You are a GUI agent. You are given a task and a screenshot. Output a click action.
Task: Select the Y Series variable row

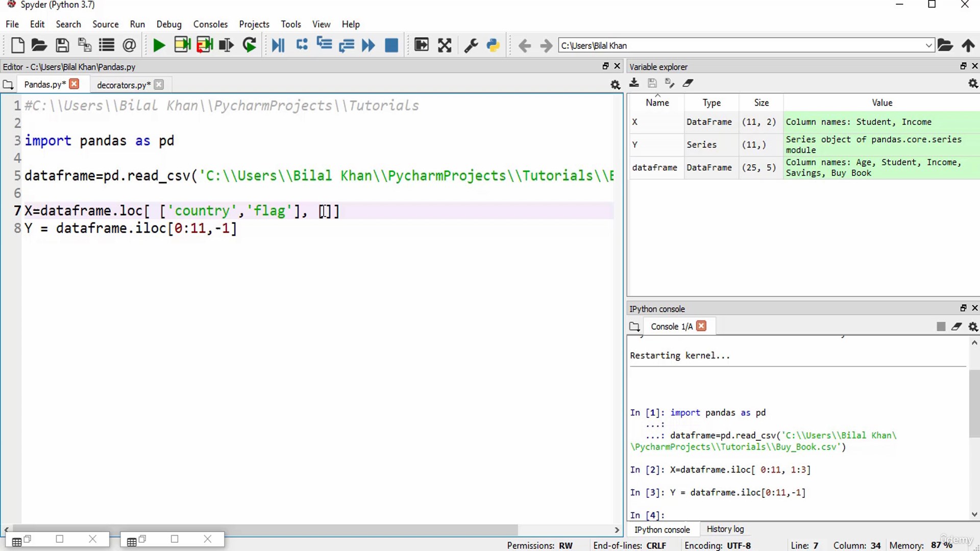coord(804,144)
